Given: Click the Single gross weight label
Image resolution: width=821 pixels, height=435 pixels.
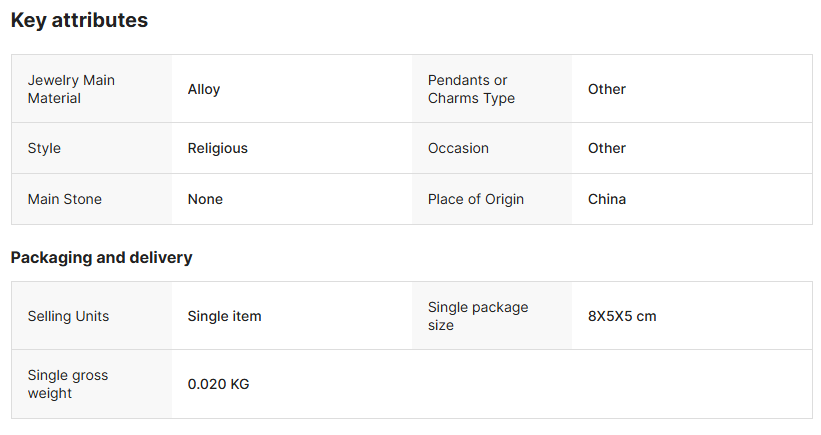Looking at the screenshot, I should (67, 384).
